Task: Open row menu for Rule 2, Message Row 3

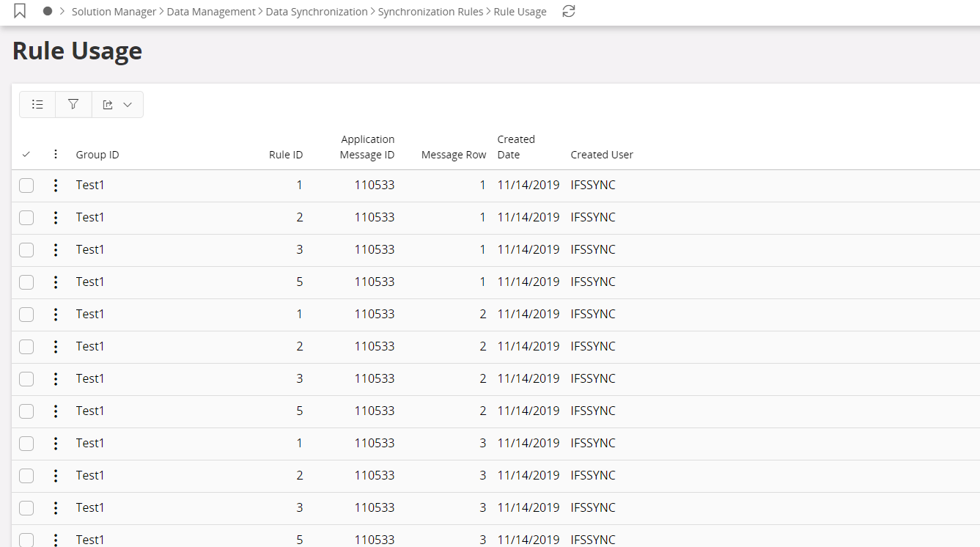Action: (56, 476)
